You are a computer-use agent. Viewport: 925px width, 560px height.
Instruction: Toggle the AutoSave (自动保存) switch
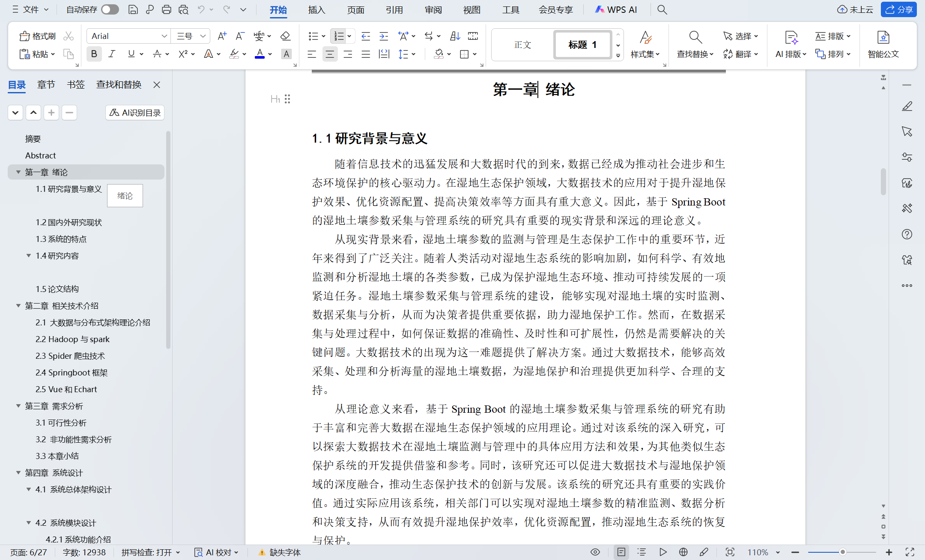110,9
